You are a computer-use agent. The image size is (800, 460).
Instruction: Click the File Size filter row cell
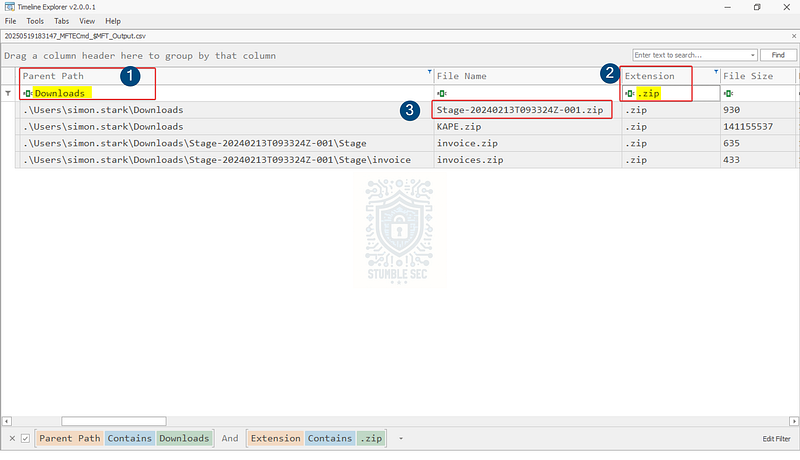[x=758, y=93]
